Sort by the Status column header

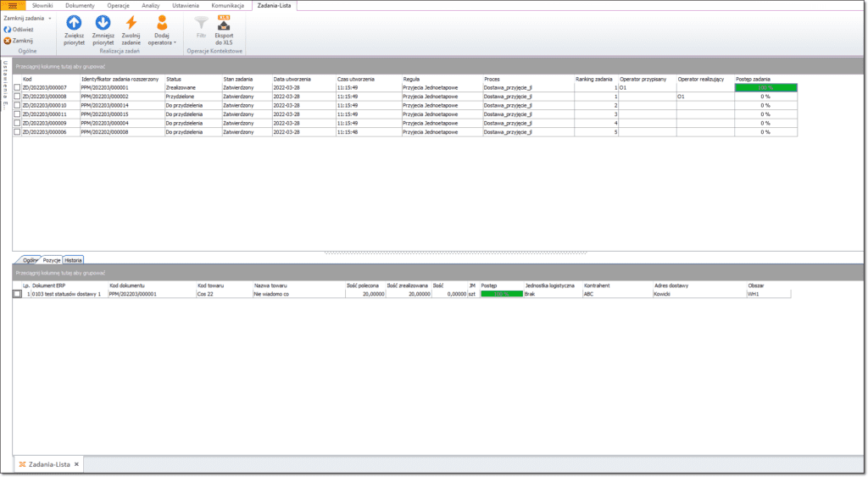click(193, 79)
